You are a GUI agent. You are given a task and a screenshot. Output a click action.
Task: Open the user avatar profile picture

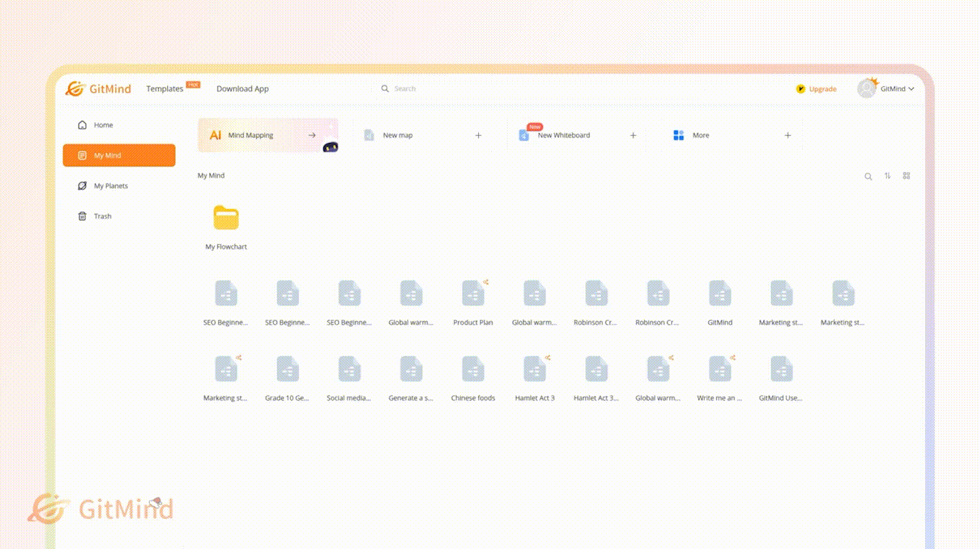click(x=867, y=88)
